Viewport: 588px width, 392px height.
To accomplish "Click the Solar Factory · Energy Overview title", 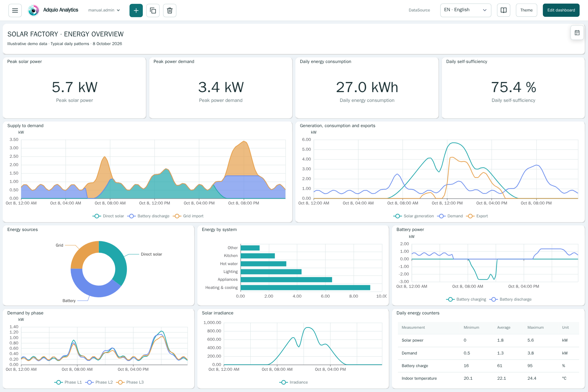I will [66, 34].
